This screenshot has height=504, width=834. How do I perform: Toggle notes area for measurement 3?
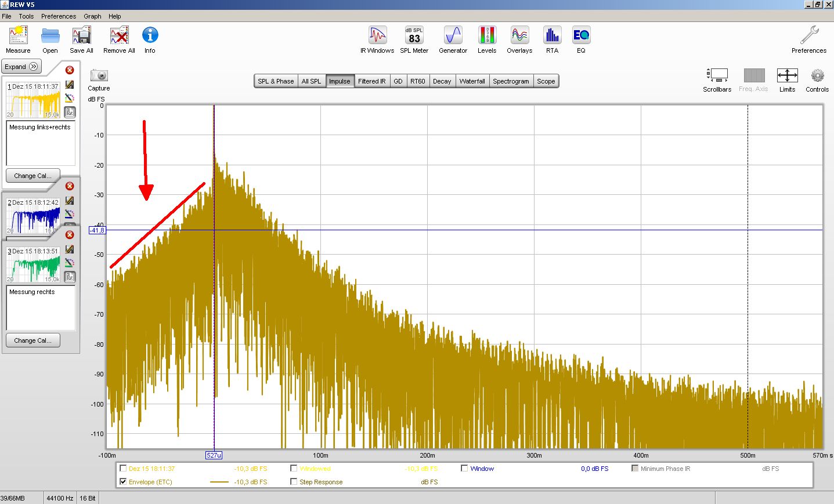70,277
